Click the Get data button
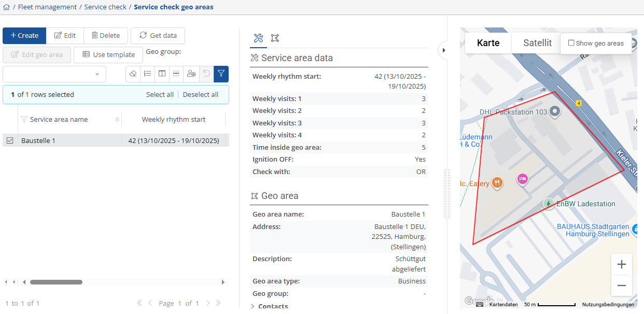 coord(158,36)
